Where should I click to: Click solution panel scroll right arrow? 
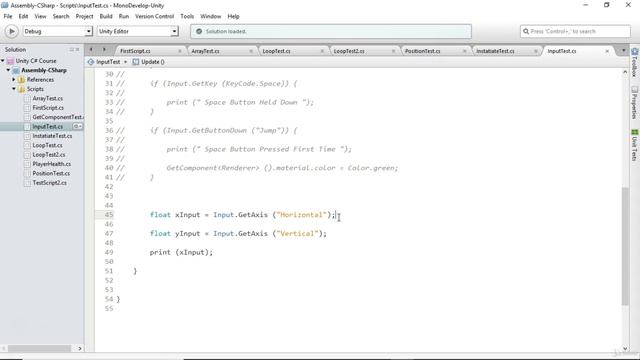80,349
